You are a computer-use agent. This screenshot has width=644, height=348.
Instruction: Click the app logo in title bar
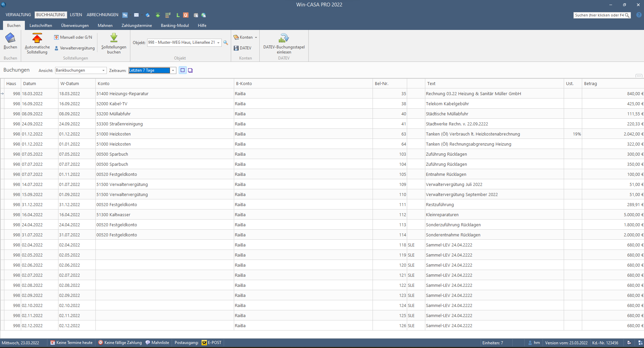tap(3, 4)
